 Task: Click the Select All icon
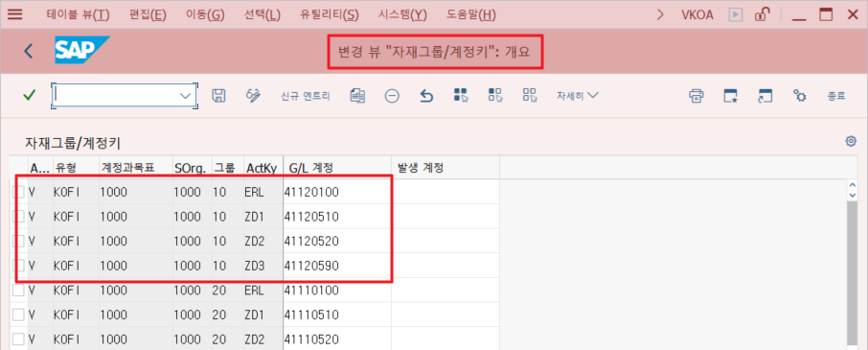(x=461, y=95)
